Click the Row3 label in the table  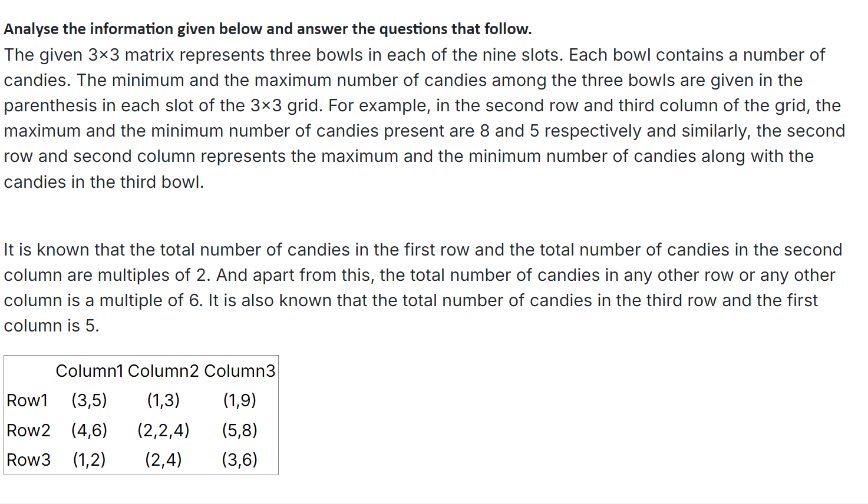point(28,460)
